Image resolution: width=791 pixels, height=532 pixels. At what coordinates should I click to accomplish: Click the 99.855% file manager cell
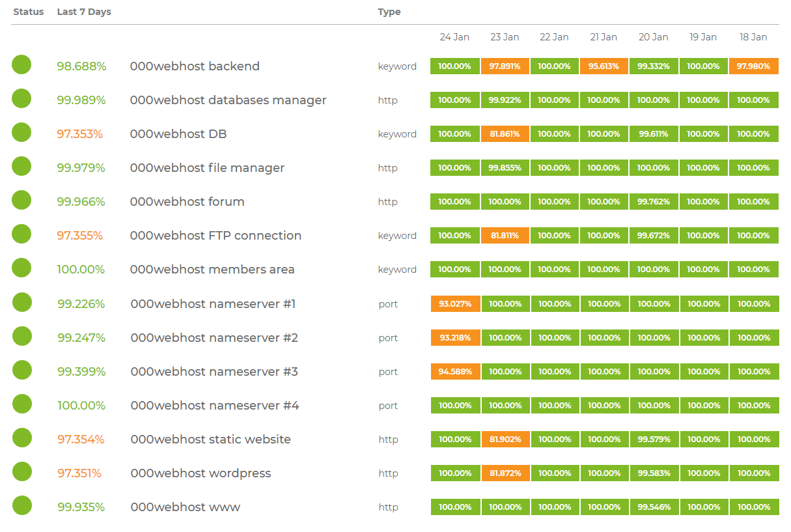click(505, 168)
